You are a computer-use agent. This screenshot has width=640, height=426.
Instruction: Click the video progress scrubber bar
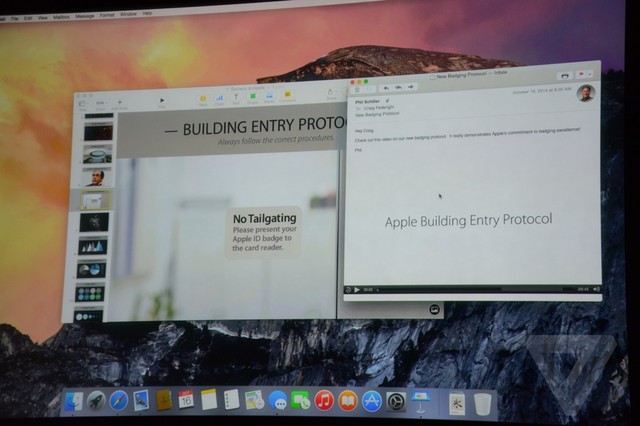click(469, 289)
